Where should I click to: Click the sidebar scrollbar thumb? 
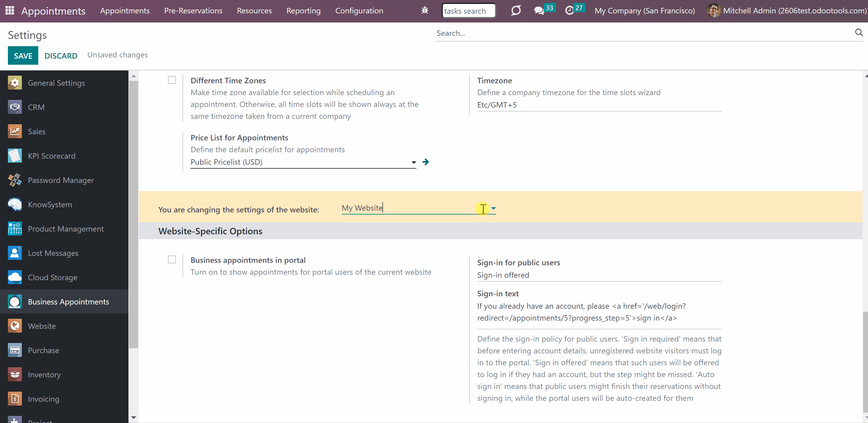(133, 214)
